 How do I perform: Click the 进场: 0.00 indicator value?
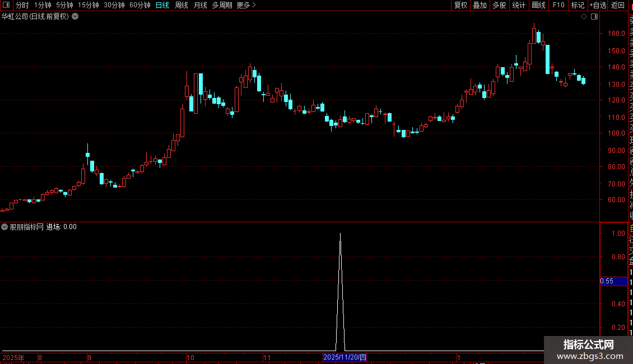click(x=62, y=227)
